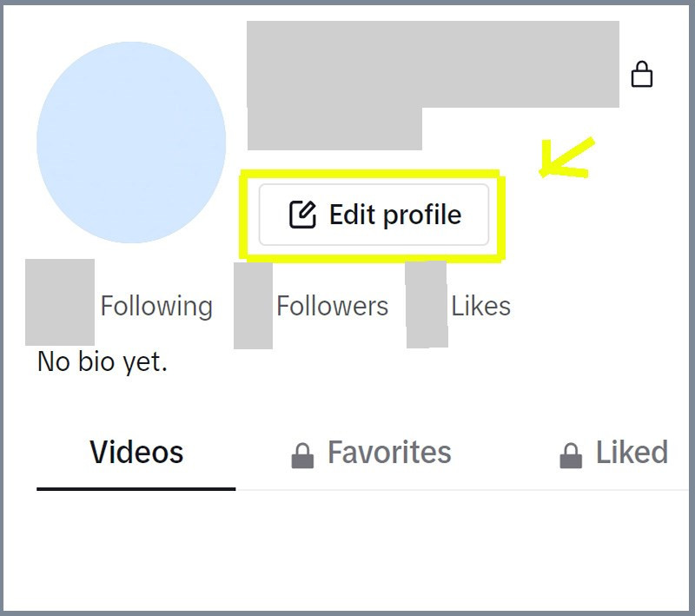Click the hidden count before Likes
Viewport: 695px width, 616px height.
coord(427,304)
